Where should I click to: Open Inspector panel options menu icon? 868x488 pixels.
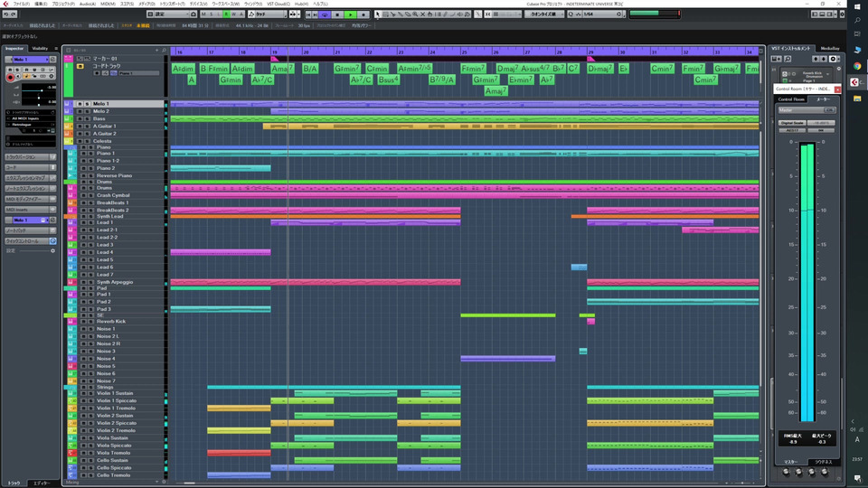(55, 49)
